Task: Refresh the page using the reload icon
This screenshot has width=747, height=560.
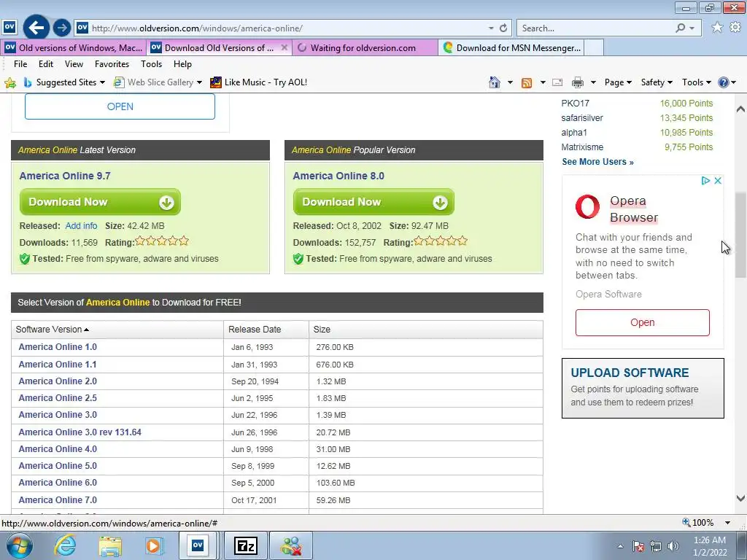Action: click(x=503, y=28)
